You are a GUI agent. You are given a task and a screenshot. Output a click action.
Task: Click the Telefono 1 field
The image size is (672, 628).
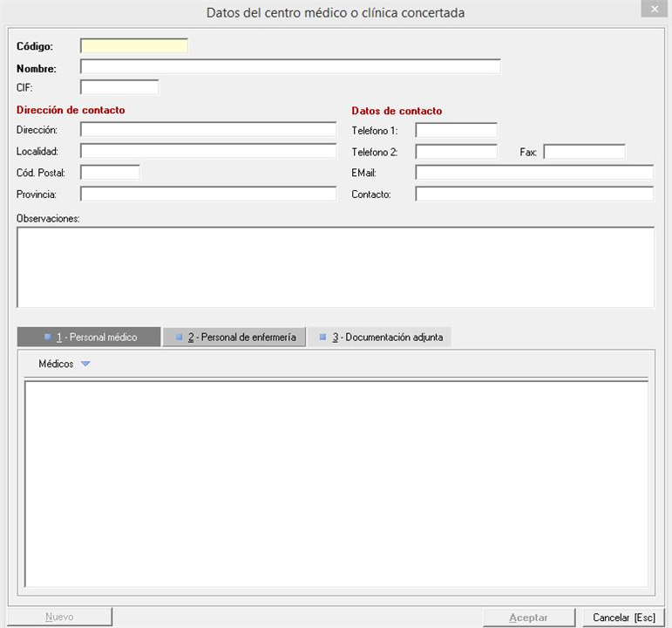click(x=456, y=131)
